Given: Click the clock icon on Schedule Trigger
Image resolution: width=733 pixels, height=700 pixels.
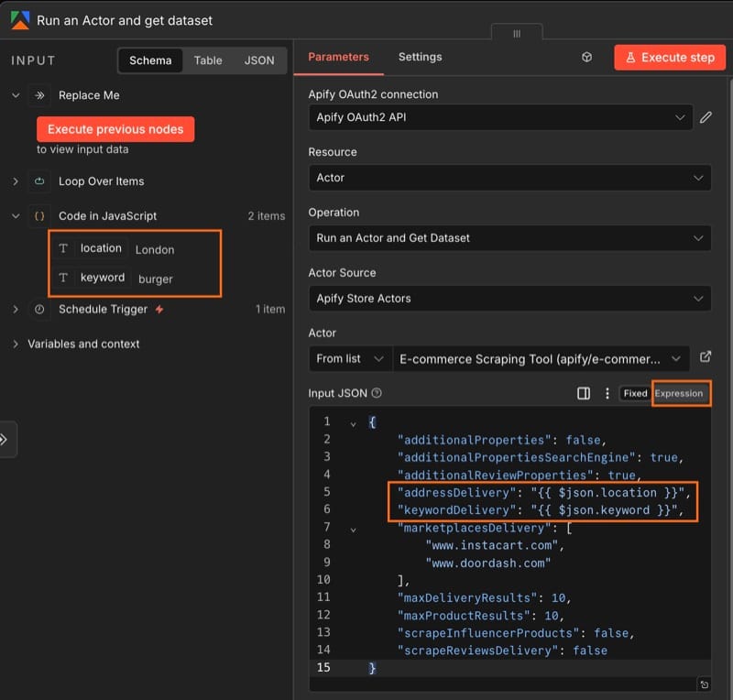Looking at the screenshot, I should click(38, 309).
